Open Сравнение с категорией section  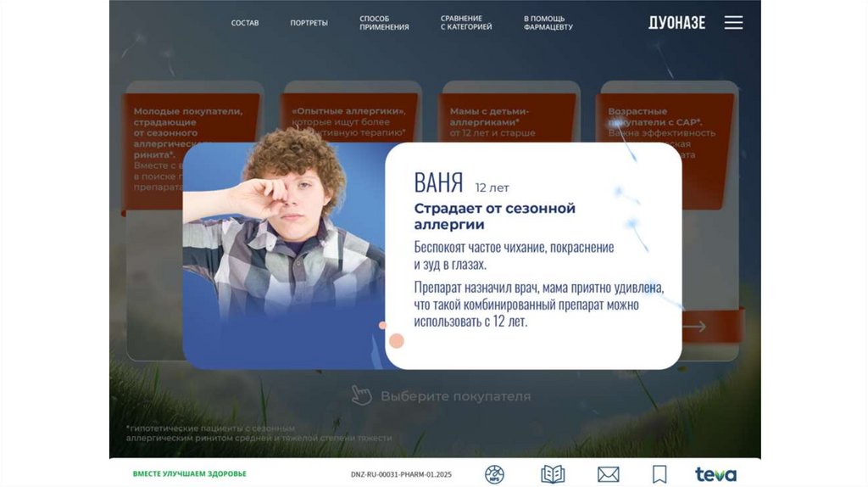(466, 23)
